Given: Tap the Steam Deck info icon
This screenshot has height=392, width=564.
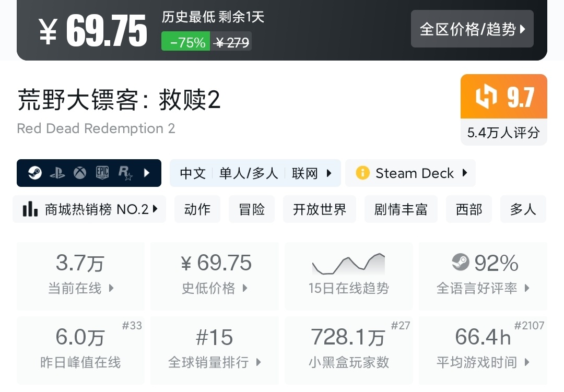Looking at the screenshot, I should click(362, 173).
